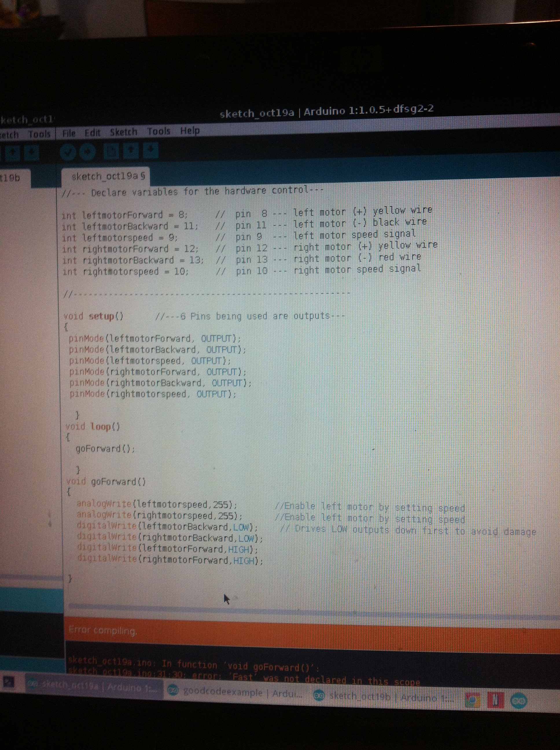
Task: Click the 'void goForward()' definition line
Action: (x=106, y=482)
